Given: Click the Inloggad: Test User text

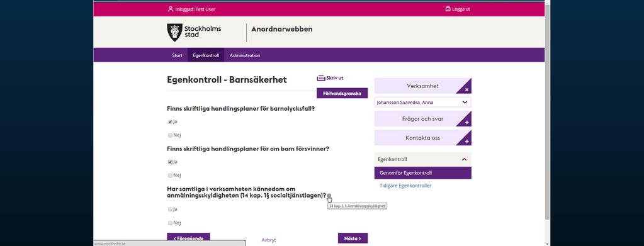Looking at the screenshot, I should [195, 9].
